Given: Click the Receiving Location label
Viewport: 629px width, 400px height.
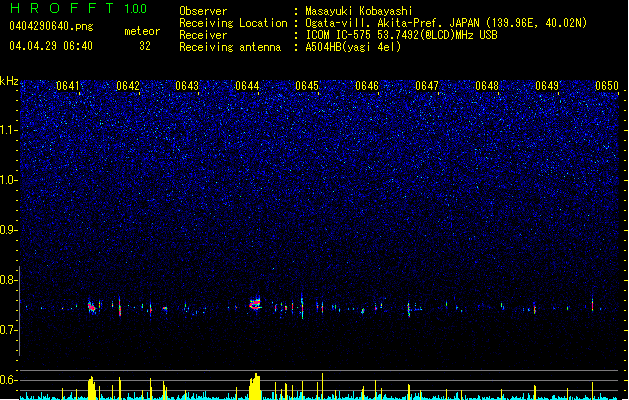Looking at the screenshot, I should click(233, 23).
